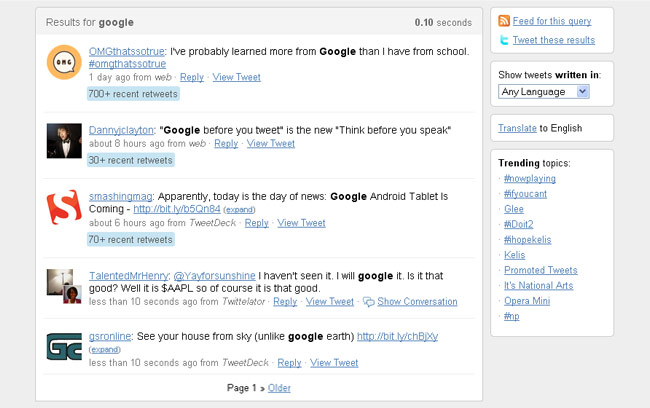Click the 0.10 seconds text
650x408 pixels.
443,22
